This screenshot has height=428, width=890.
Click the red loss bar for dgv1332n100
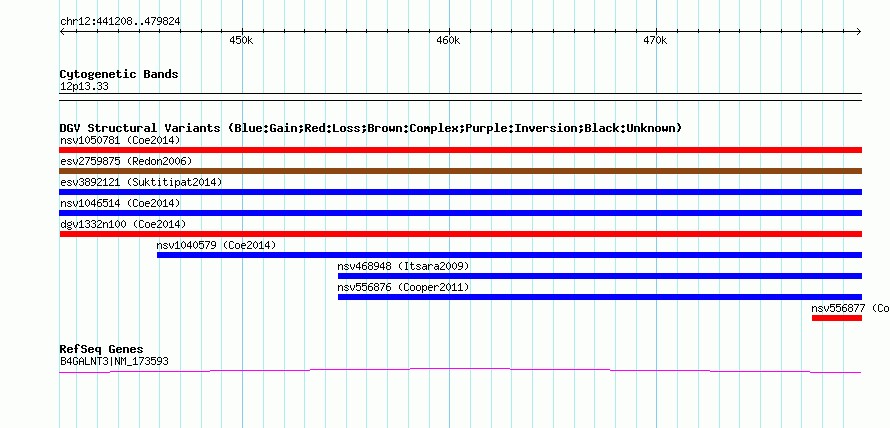(460, 234)
